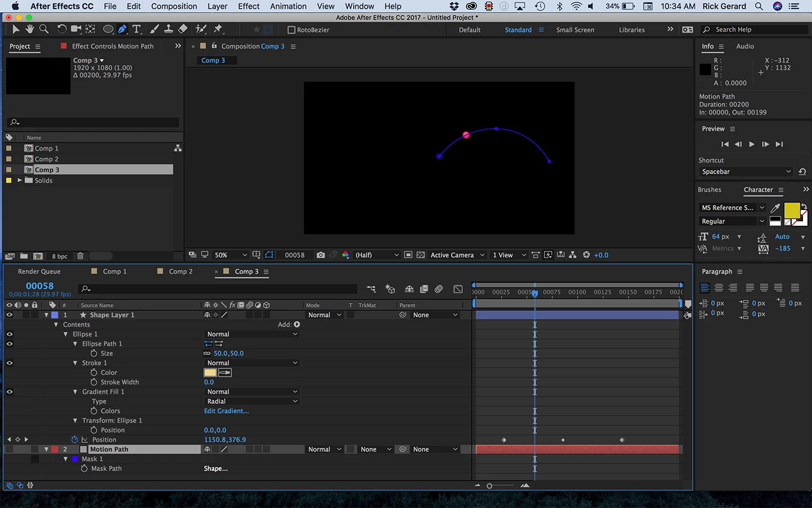Screen dimensions: 812x508
Task: Open the 50% magnification dropdown
Action: point(231,255)
